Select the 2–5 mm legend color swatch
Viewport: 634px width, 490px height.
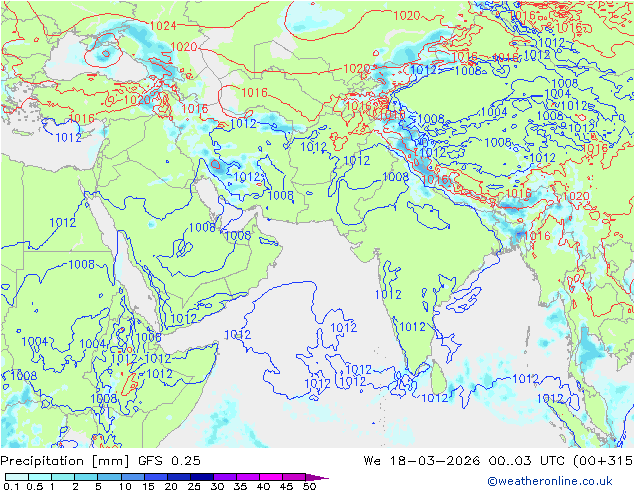(86, 477)
